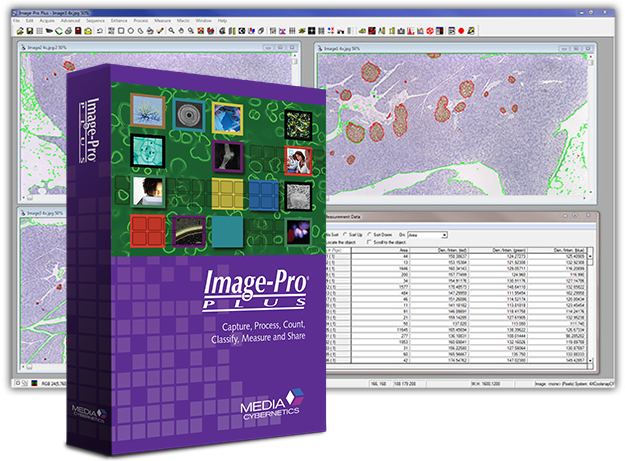Click the Save floppy disk toolbar icon
The height and width of the screenshot is (461, 625).
pyautogui.click(x=29, y=31)
